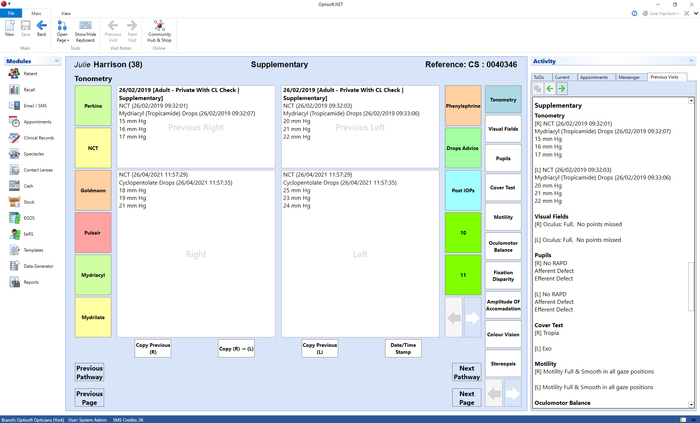Open the Contact Lenses module

pos(31,170)
